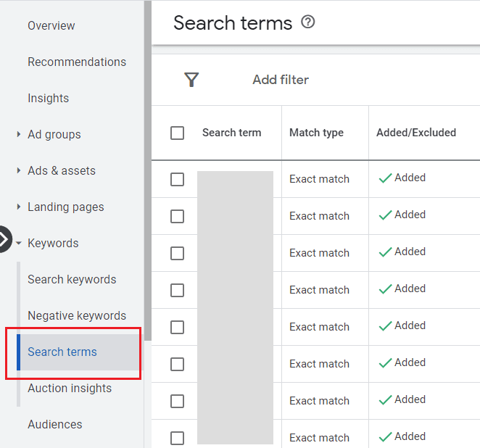Collapse the Keywords section
480x448 pixels.
[19, 244]
